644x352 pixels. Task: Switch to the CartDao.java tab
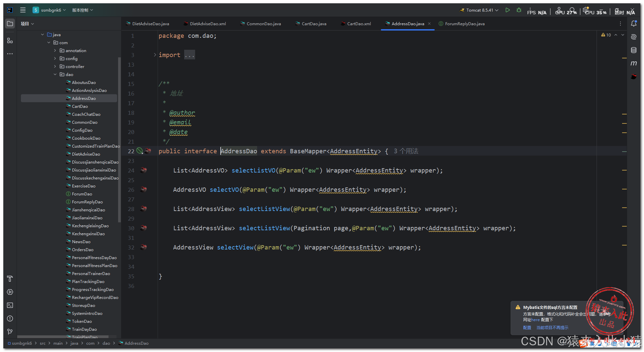[311, 24]
